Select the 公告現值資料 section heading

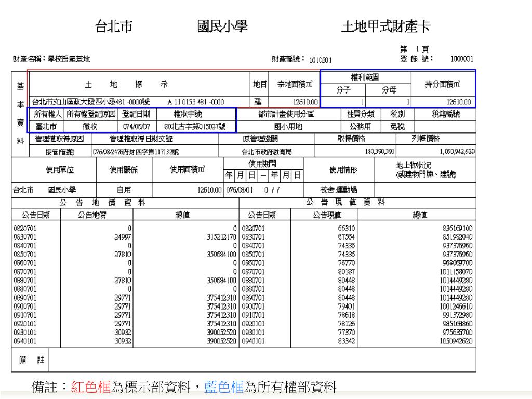[x=345, y=202]
